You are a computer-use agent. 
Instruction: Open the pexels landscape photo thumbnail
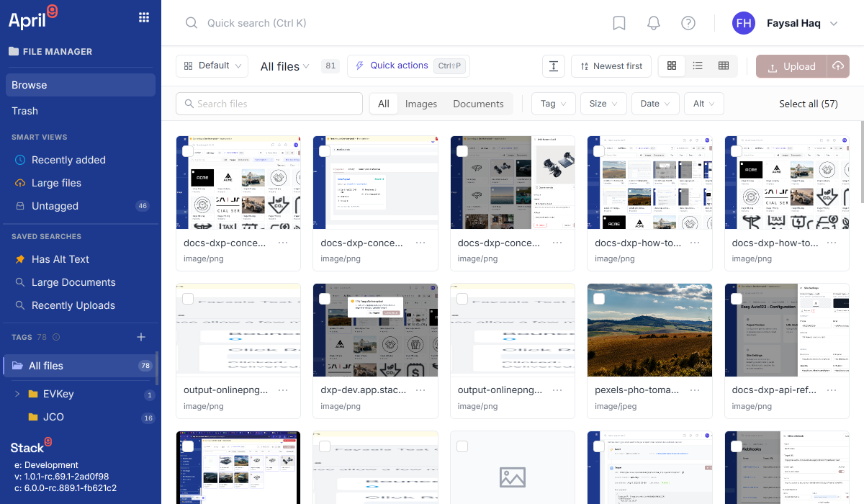coord(650,330)
